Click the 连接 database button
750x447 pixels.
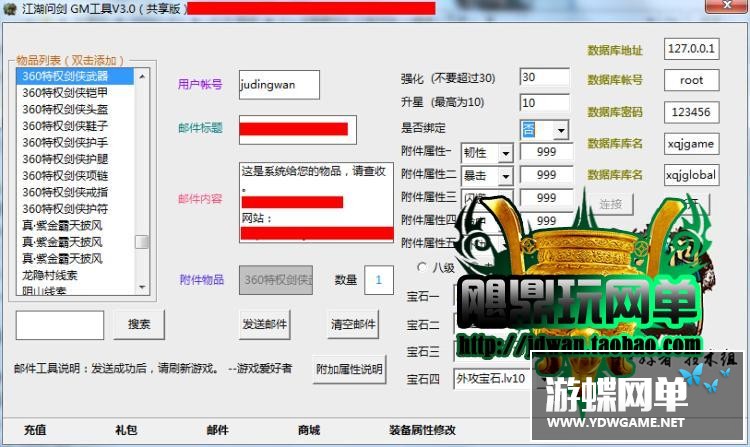coord(610,205)
